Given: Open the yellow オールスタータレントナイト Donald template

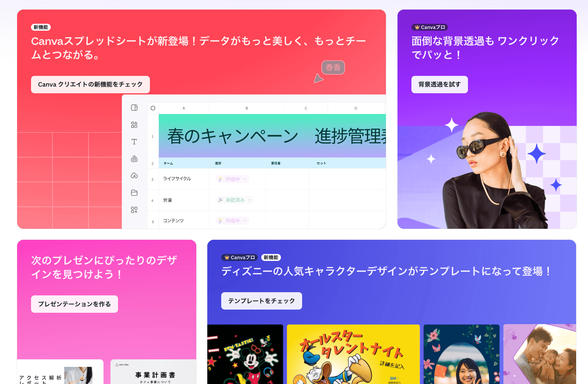Looking at the screenshot, I should tap(353, 355).
